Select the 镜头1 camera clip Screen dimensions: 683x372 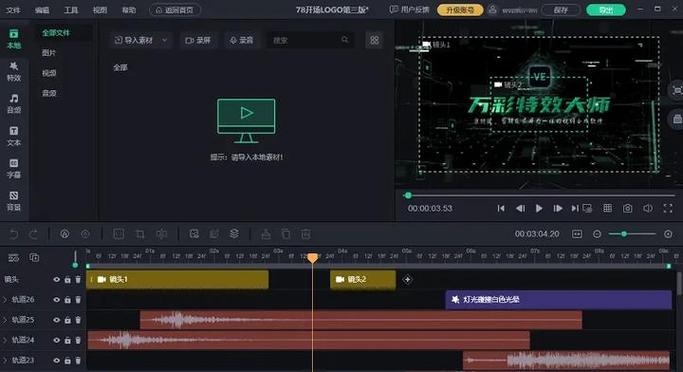point(178,280)
